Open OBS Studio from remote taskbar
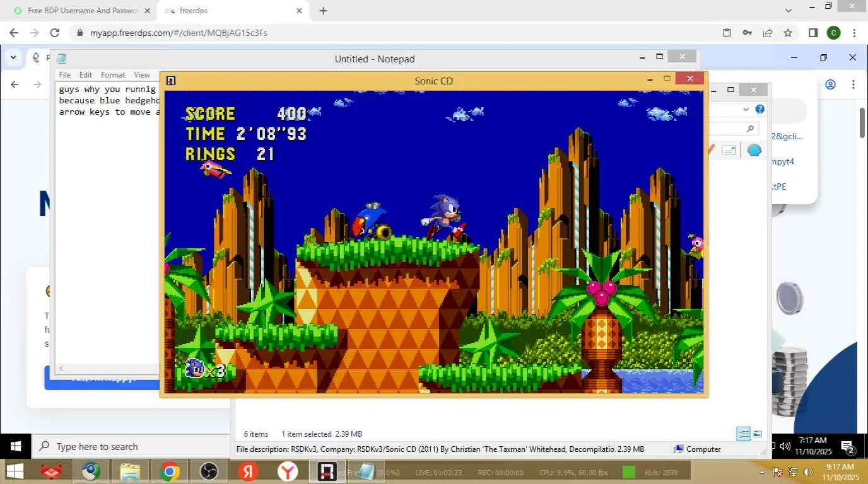This screenshot has width=868, height=484. (208, 471)
